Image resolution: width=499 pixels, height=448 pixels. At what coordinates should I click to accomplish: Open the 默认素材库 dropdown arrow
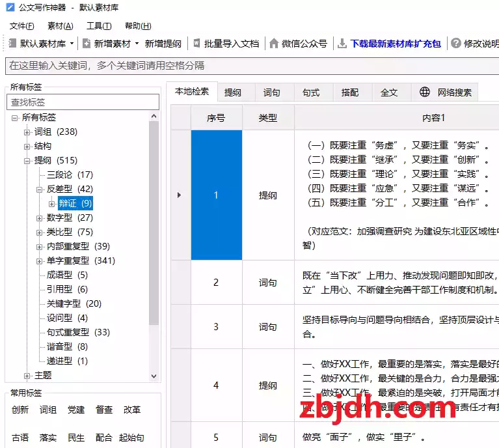click(71, 44)
